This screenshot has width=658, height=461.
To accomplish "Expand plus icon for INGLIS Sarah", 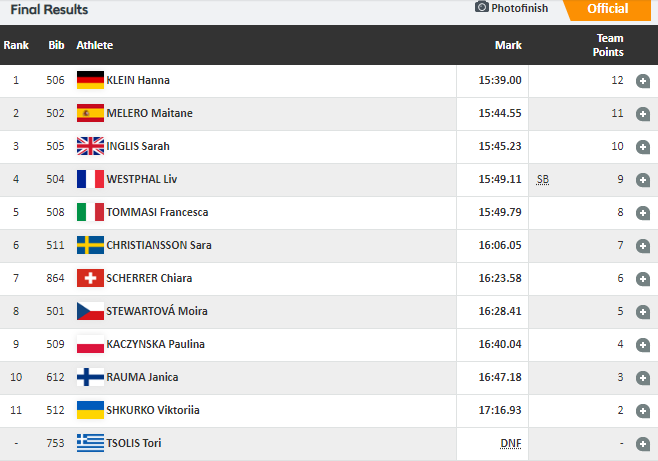I will [x=642, y=147].
